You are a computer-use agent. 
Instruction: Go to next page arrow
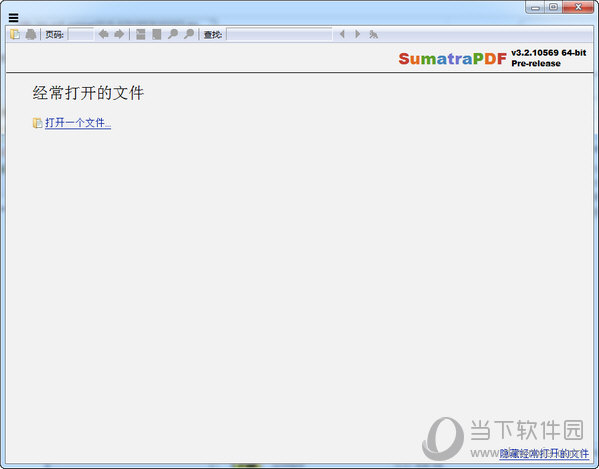tap(119, 34)
